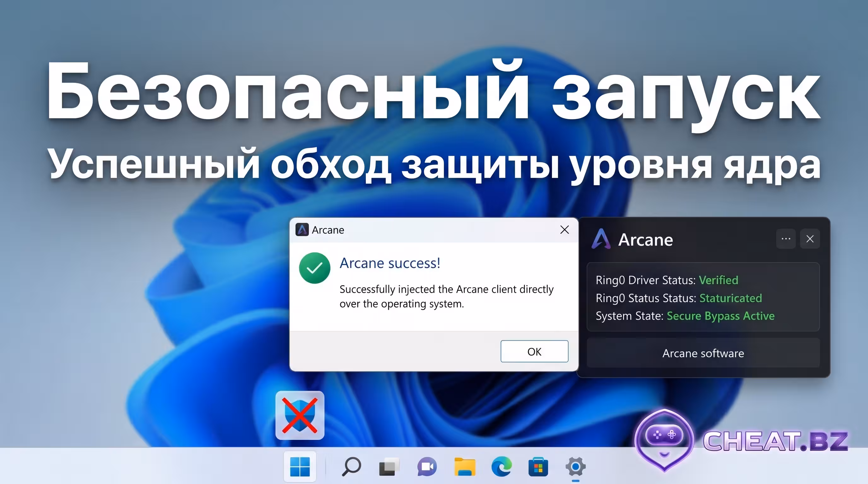Click the crossed-out Windows Defender shield icon
868x484 pixels.
[x=300, y=415]
